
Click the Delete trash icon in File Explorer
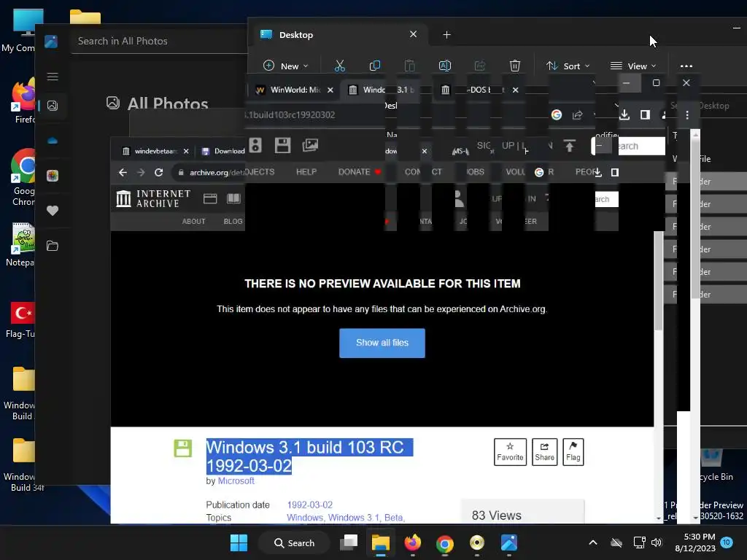point(514,66)
